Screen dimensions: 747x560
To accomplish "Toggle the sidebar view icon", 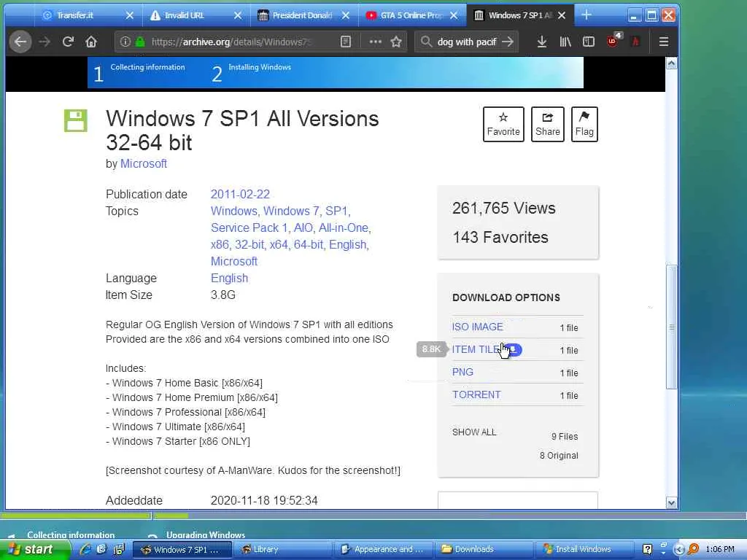I will [589, 42].
